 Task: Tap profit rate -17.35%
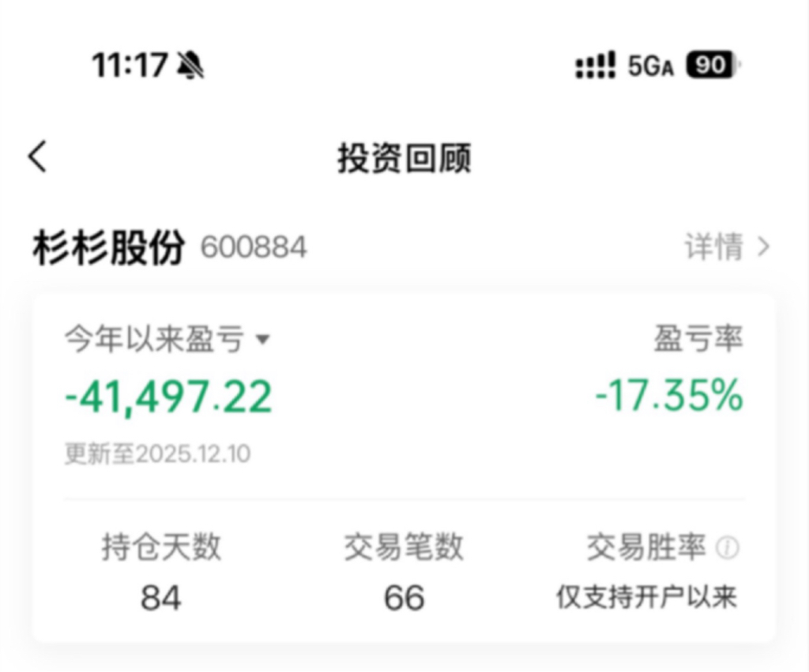pyautogui.click(x=669, y=396)
